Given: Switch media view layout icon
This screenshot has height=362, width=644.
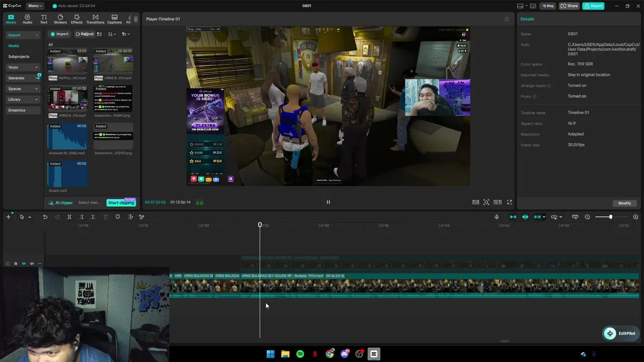Looking at the screenshot, I should click(99, 34).
